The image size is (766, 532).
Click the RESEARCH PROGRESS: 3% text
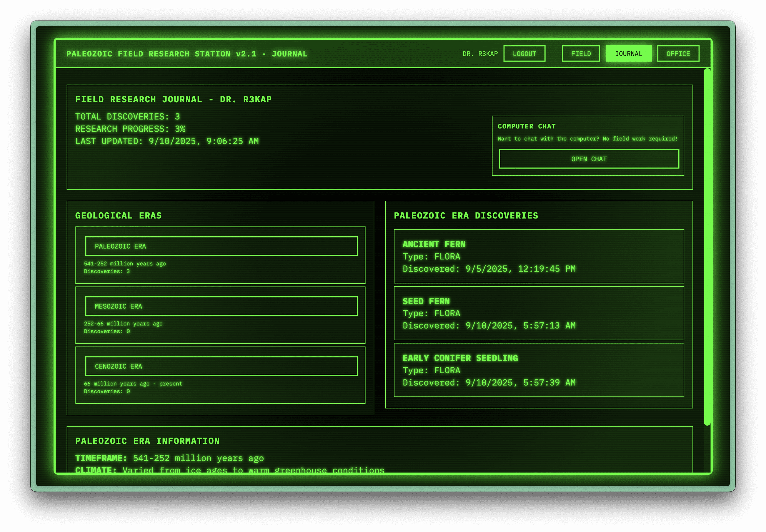point(130,129)
